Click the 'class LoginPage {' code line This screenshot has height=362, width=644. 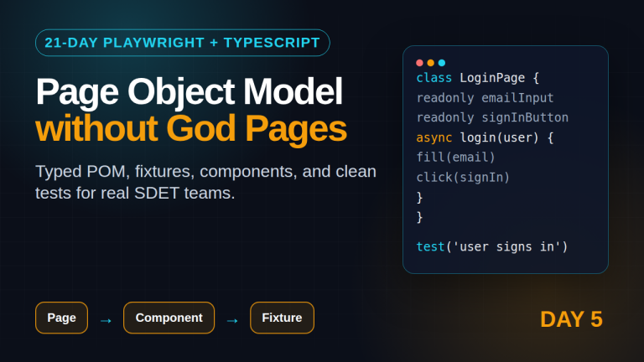[x=478, y=78]
